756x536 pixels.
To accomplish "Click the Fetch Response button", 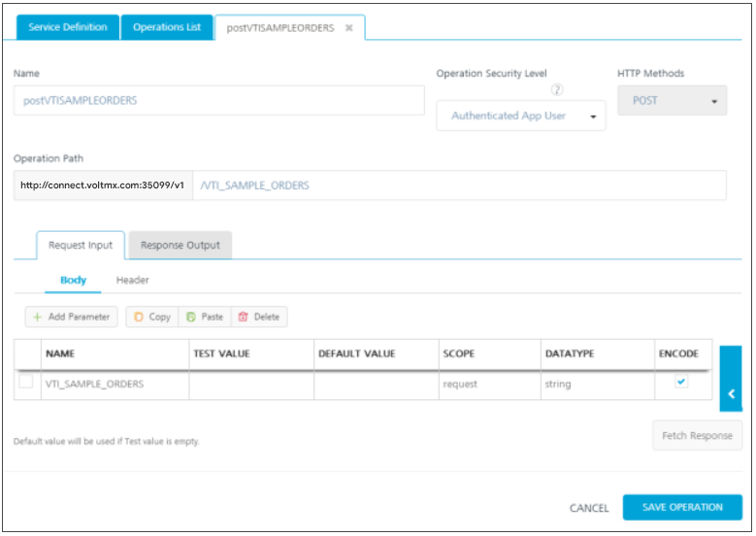I will click(x=697, y=436).
